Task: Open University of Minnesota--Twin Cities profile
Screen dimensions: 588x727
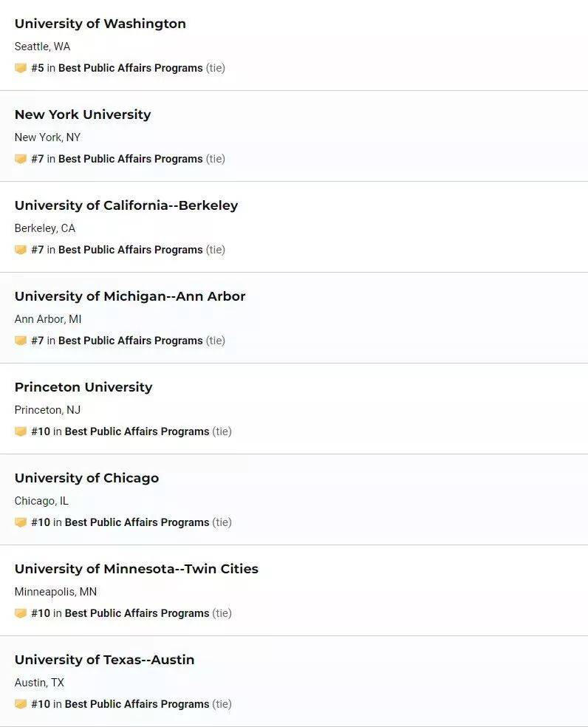Action: tap(137, 569)
